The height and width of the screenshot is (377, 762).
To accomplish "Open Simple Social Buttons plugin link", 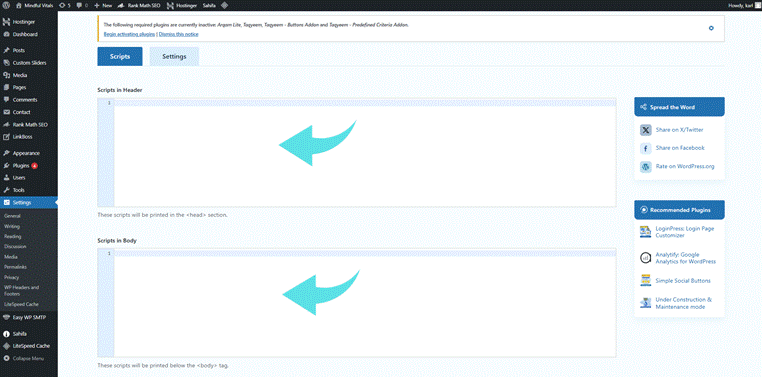I will 683,281.
